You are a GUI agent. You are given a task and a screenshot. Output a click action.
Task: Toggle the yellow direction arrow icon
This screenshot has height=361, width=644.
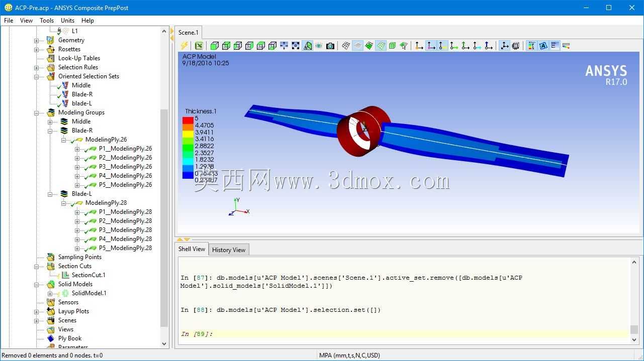tap(442, 46)
